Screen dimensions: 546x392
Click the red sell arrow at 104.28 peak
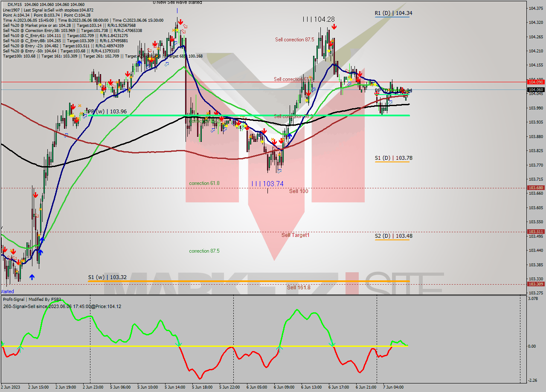coord(334,27)
